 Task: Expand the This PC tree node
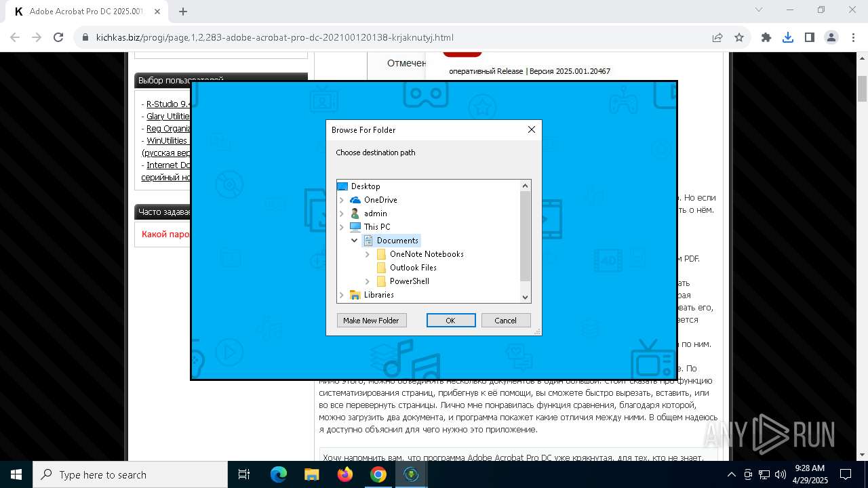coord(342,227)
